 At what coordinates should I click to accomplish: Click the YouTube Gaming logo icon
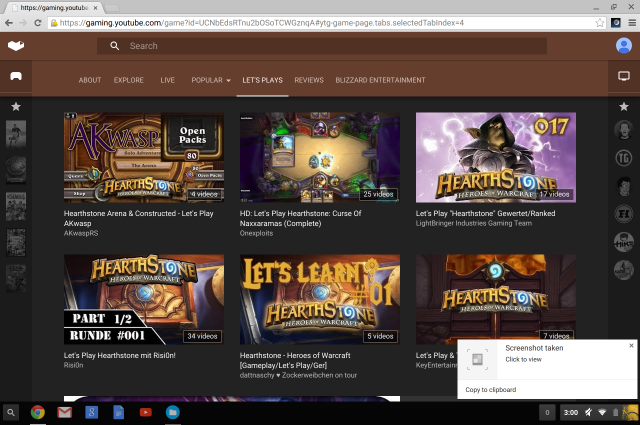(16, 45)
